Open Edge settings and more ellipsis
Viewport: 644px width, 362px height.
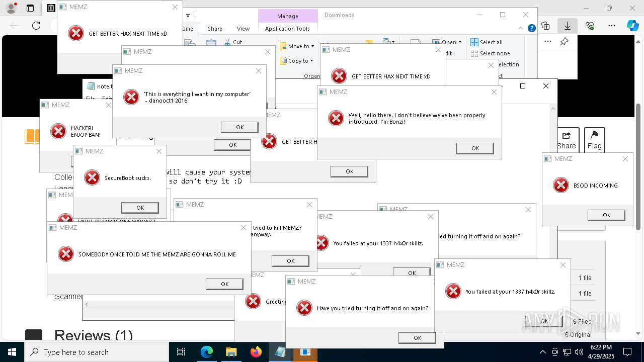[612, 26]
